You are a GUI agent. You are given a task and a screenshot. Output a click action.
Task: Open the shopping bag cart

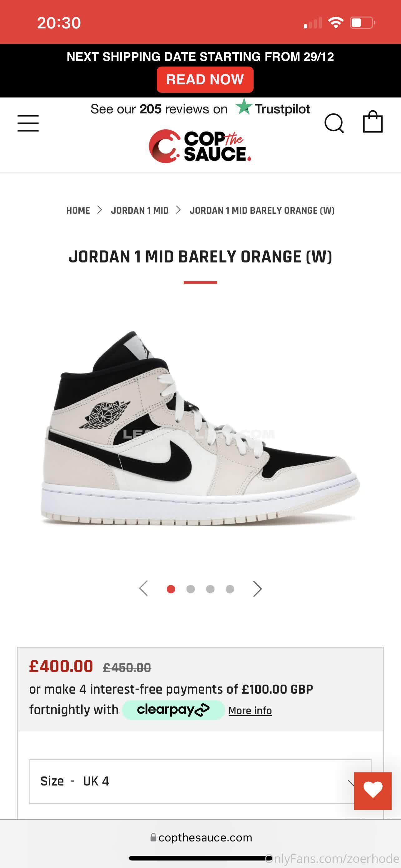[373, 122]
